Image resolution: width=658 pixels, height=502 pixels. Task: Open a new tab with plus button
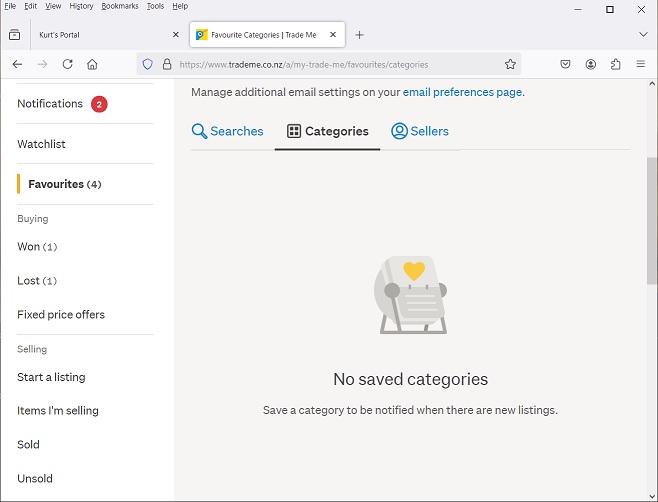(x=360, y=35)
